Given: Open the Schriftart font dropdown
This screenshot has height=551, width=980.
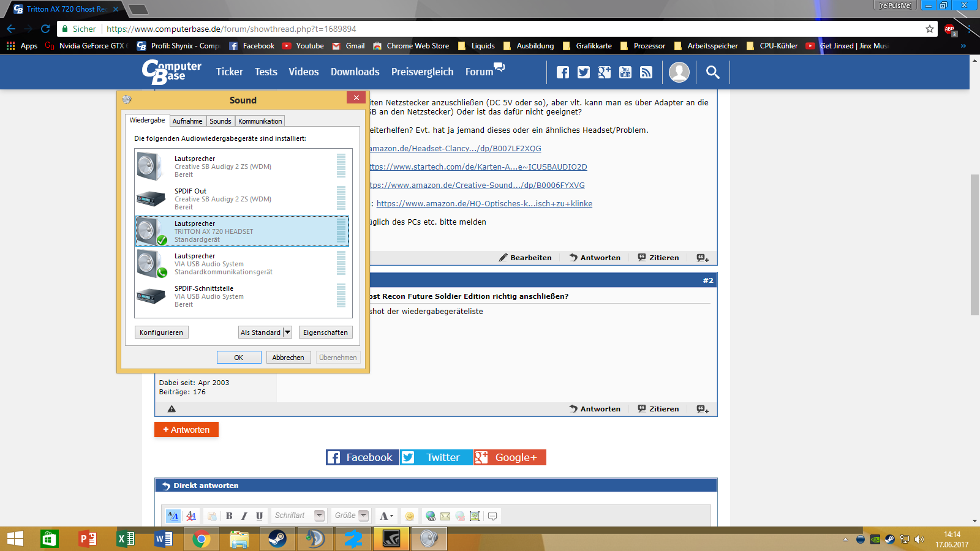Looking at the screenshot, I should [299, 515].
